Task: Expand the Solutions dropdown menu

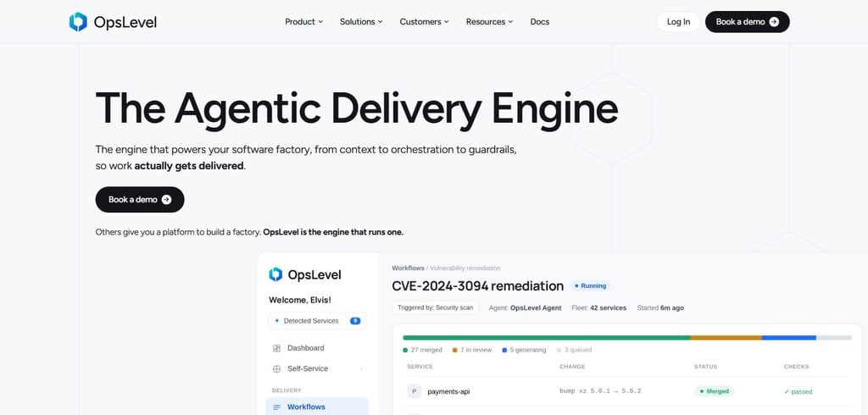Action: (x=361, y=21)
